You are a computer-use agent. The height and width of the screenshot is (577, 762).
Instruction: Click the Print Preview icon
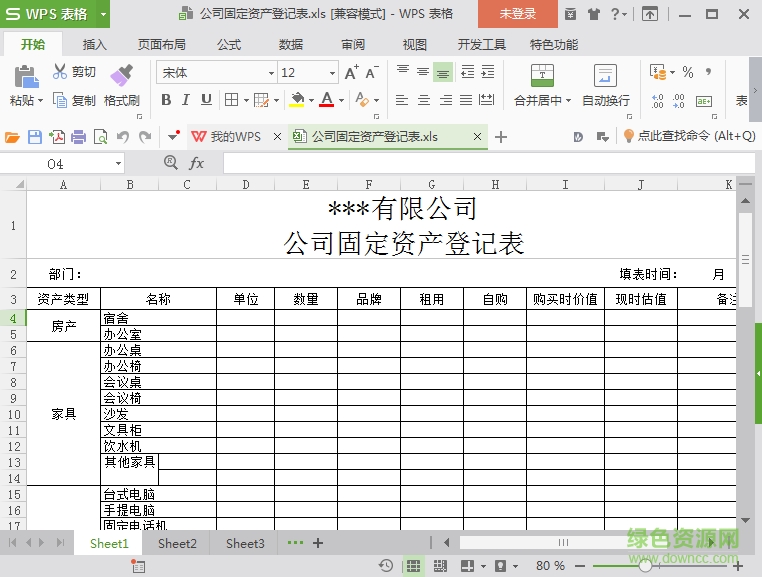pos(100,137)
